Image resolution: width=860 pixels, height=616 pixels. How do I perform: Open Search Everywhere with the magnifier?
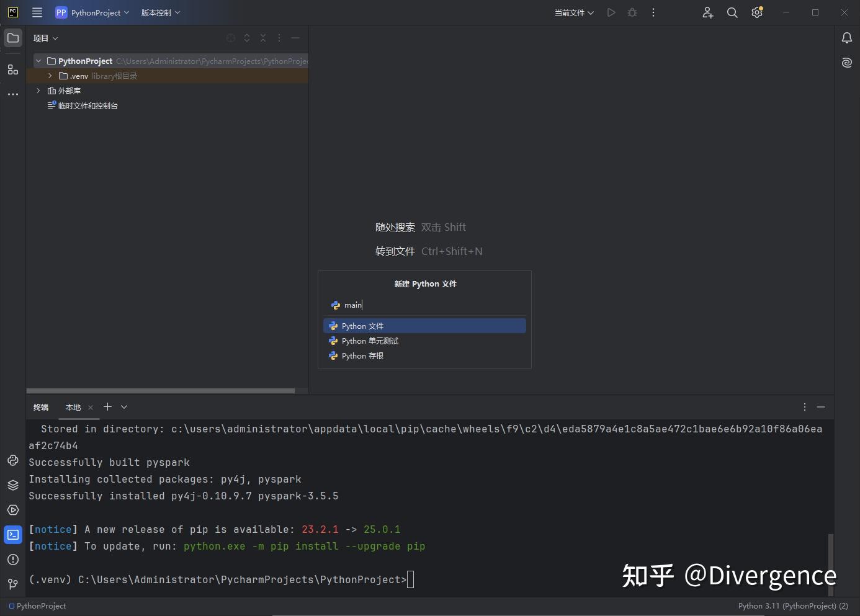click(732, 12)
